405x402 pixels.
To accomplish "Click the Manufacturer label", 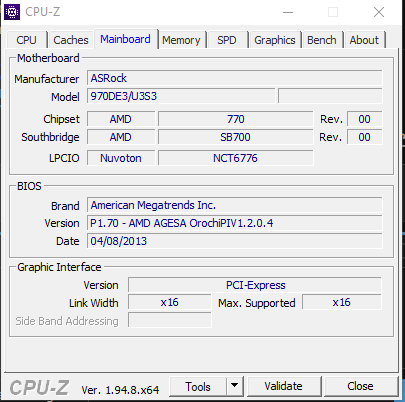I will tap(47, 79).
